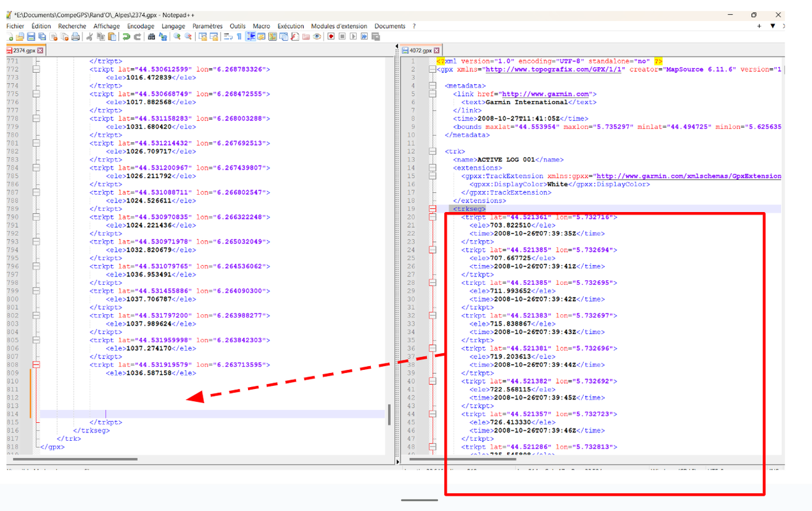Collapse trkpt fold at line 24 in 4072.gpx
812x511 pixels.
pyautogui.click(x=433, y=250)
